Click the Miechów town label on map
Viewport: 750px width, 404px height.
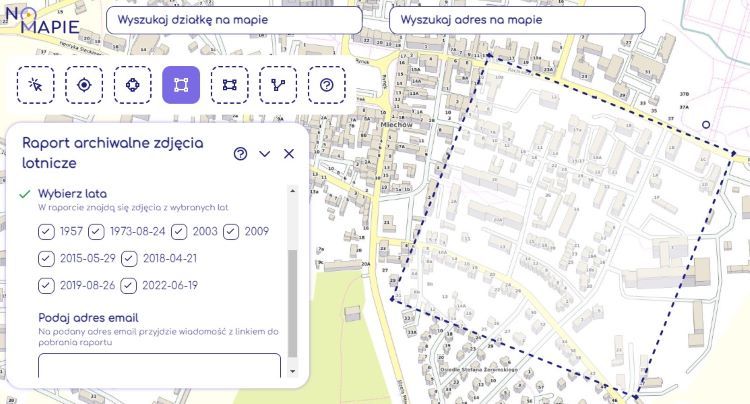click(x=397, y=125)
